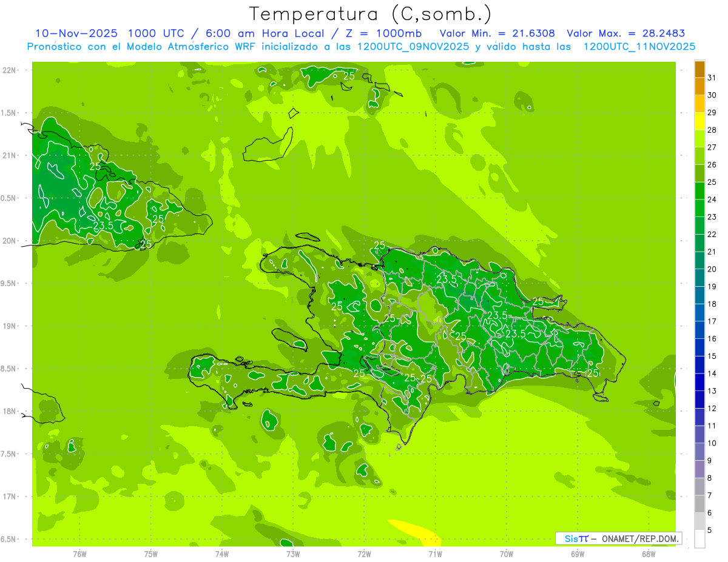Screen dimensions: 728x562
Task: Click legend value 29 on the color bar
Action: point(712,113)
